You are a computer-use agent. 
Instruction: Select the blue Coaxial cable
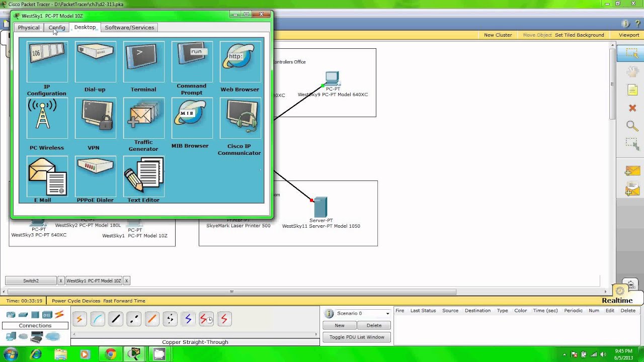pyautogui.click(x=188, y=319)
